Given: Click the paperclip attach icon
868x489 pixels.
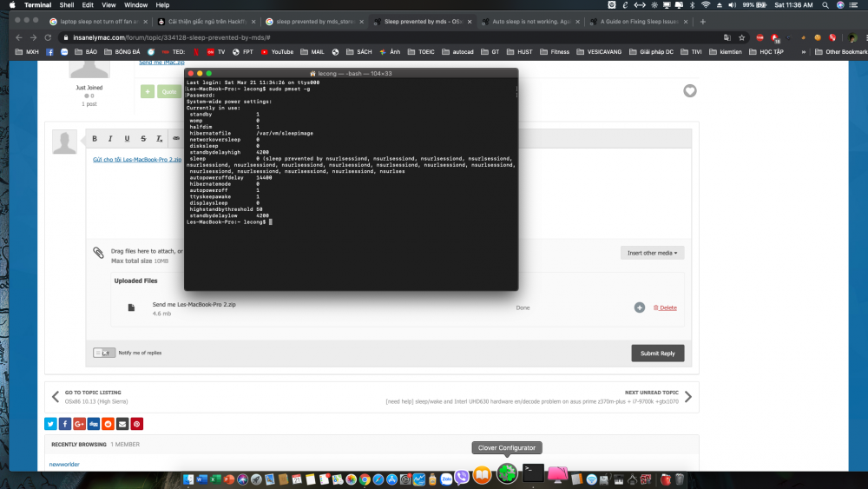Looking at the screenshot, I should [x=98, y=253].
